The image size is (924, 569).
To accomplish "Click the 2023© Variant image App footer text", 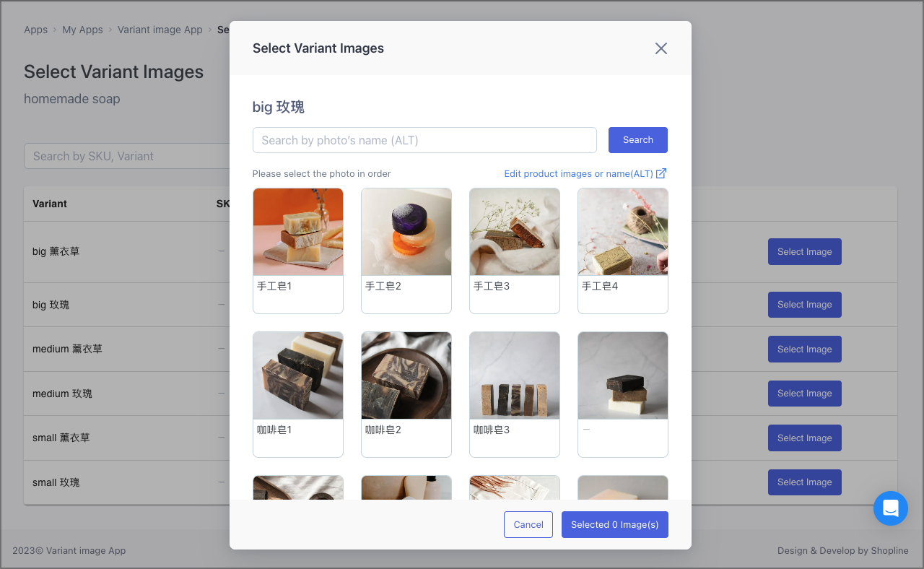I will pos(69,550).
